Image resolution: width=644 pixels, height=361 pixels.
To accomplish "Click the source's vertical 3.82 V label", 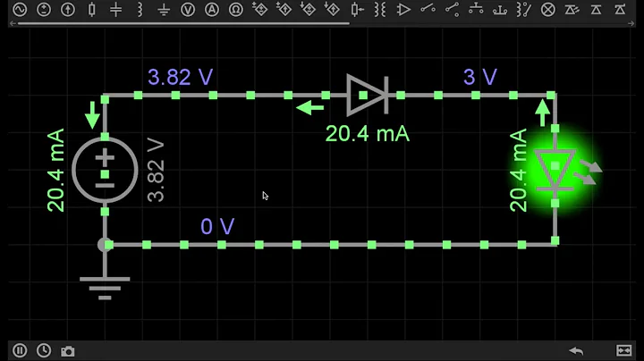I will tap(156, 171).
